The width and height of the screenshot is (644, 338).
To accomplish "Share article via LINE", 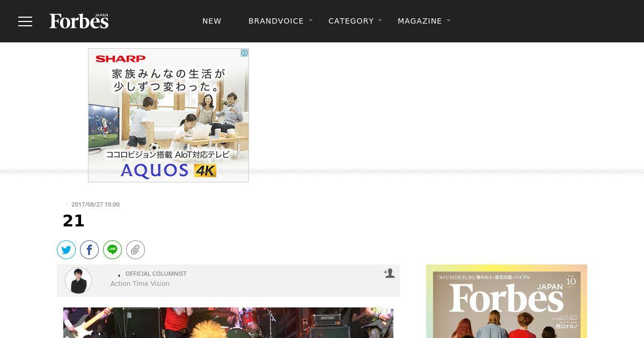I will point(113,249).
